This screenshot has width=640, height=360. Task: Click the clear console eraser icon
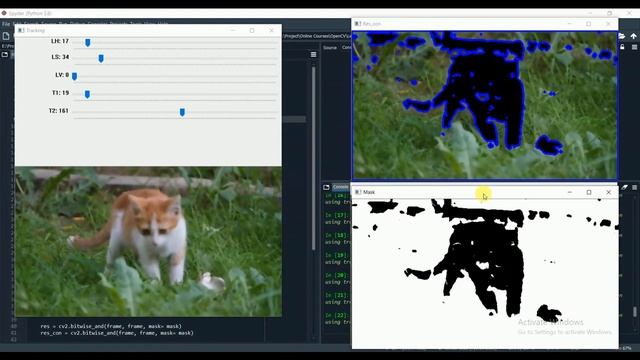tap(624, 187)
